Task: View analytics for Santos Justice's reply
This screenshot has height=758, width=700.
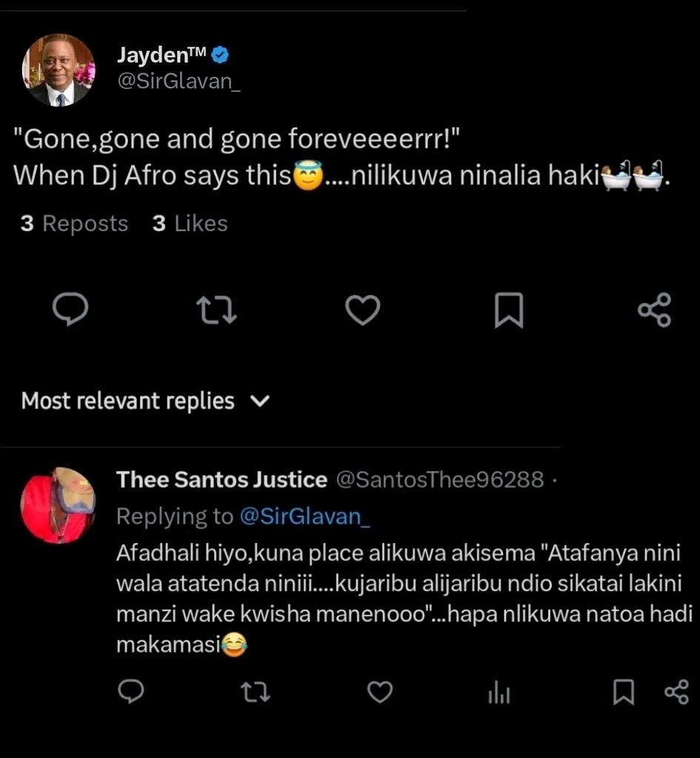Action: coord(499,692)
